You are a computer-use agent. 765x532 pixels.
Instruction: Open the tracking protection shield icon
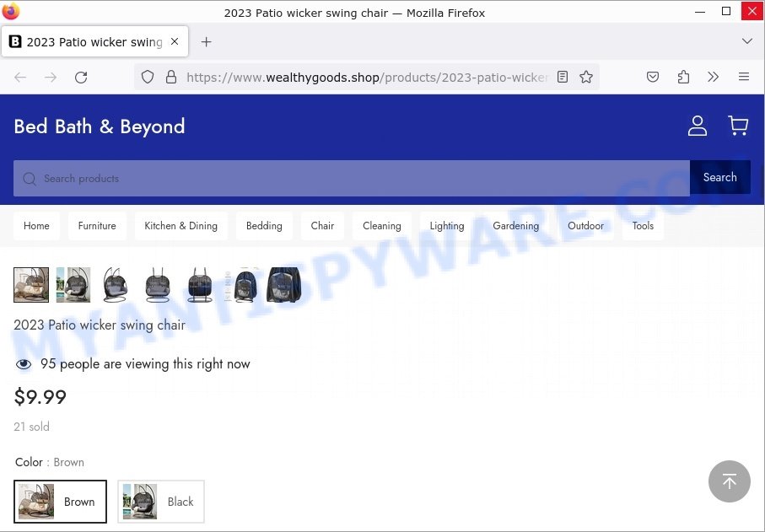point(148,77)
